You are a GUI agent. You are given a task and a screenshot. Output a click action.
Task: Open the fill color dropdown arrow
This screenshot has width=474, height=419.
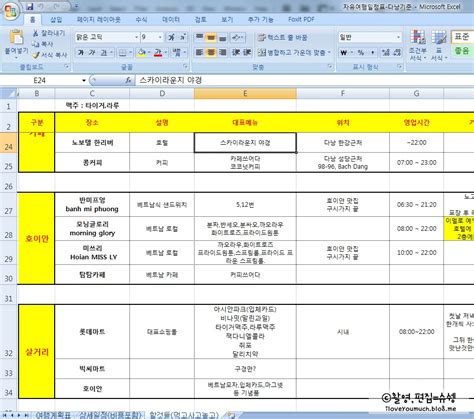(x=150, y=52)
